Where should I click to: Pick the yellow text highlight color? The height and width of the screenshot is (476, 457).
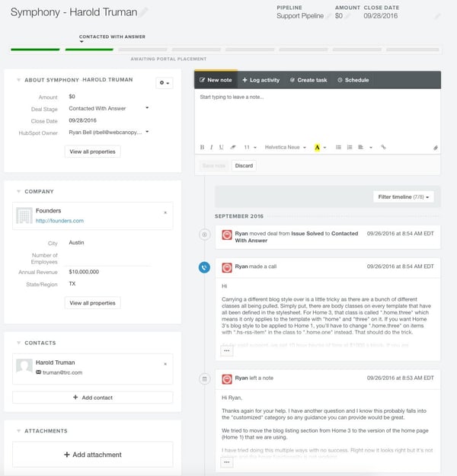click(x=318, y=147)
